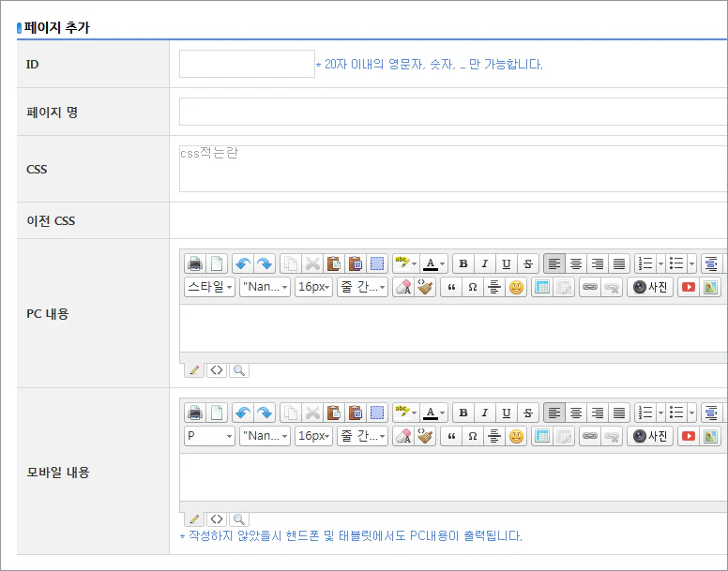The width and height of the screenshot is (728, 571).
Task: Click the CSS textarea
Action: click(x=453, y=169)
